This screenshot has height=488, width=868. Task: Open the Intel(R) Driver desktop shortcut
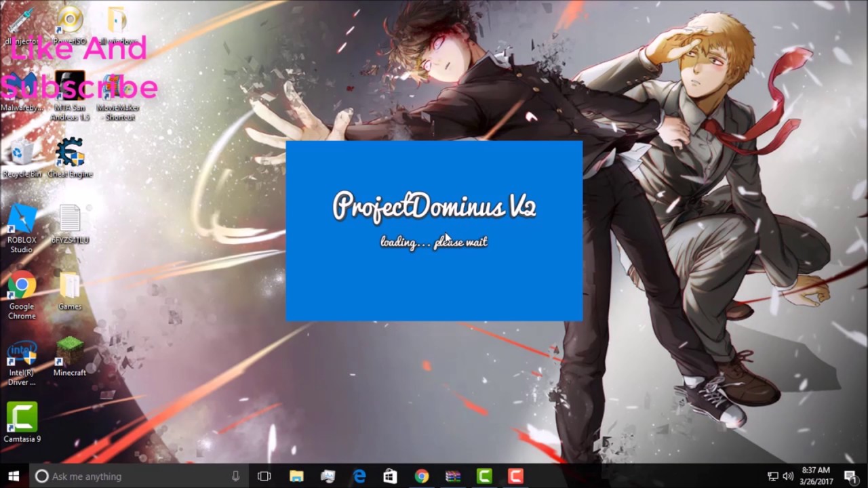22,363
